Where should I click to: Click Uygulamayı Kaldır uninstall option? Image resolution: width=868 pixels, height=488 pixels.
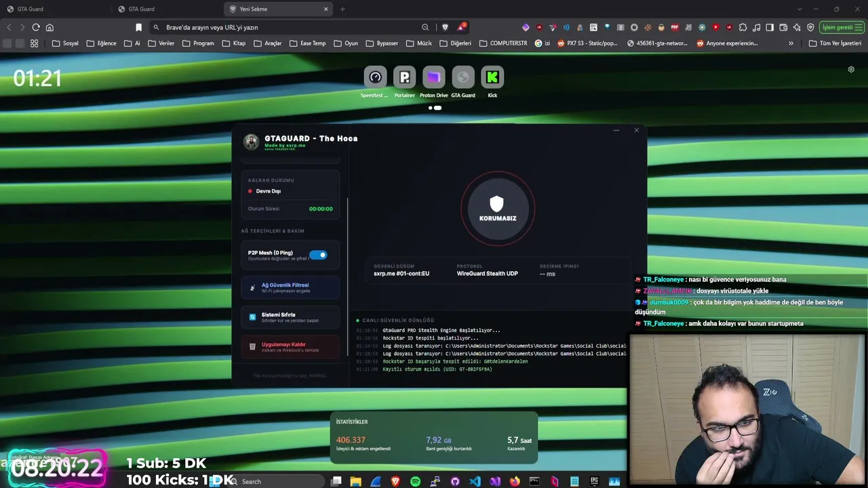(290, 346)
